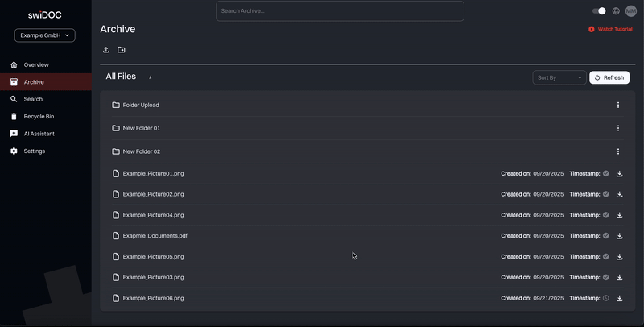The width and height of the screenshot is (644, 327).
Task: Open language selector globe icon
Action: click(616, 11)
